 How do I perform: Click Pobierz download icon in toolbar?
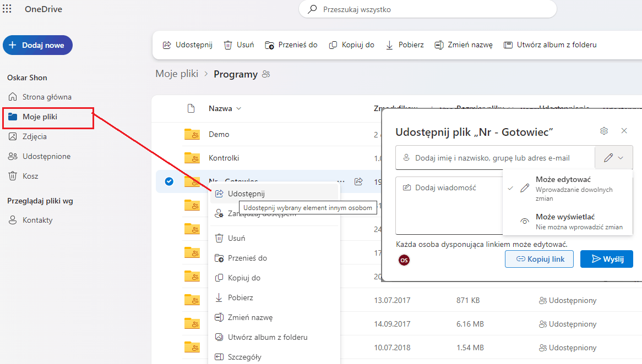pyautogui.click(x=389, y=45)
